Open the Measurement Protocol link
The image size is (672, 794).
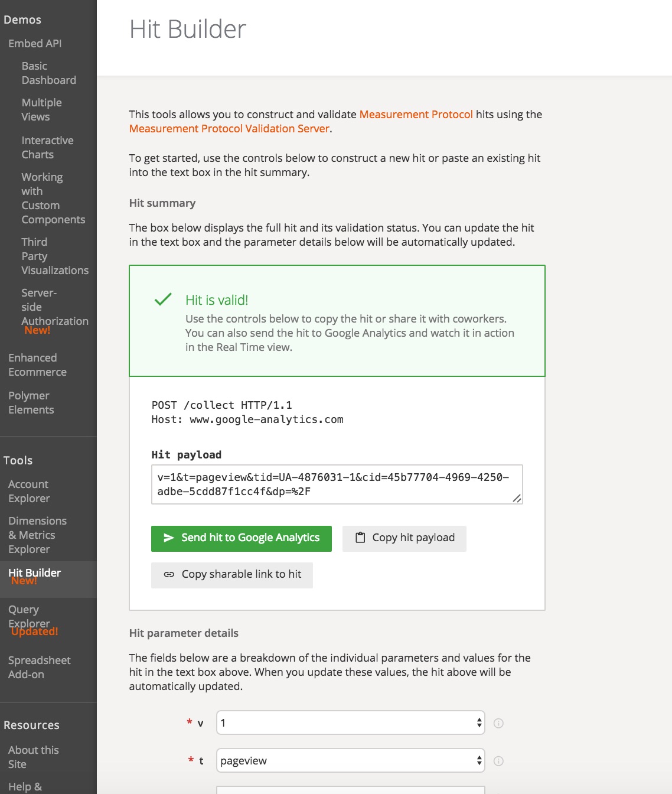pyautogui.click(x=416, y=115)
